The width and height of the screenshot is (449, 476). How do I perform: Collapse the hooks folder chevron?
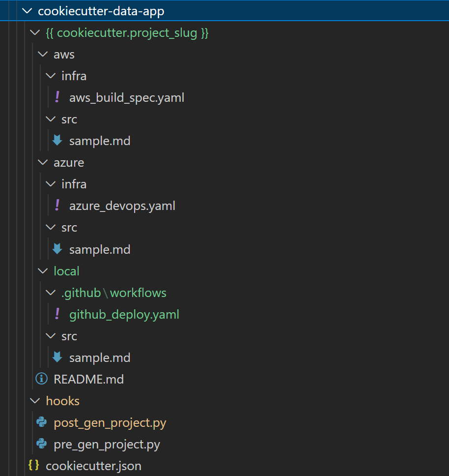(35, 401)
